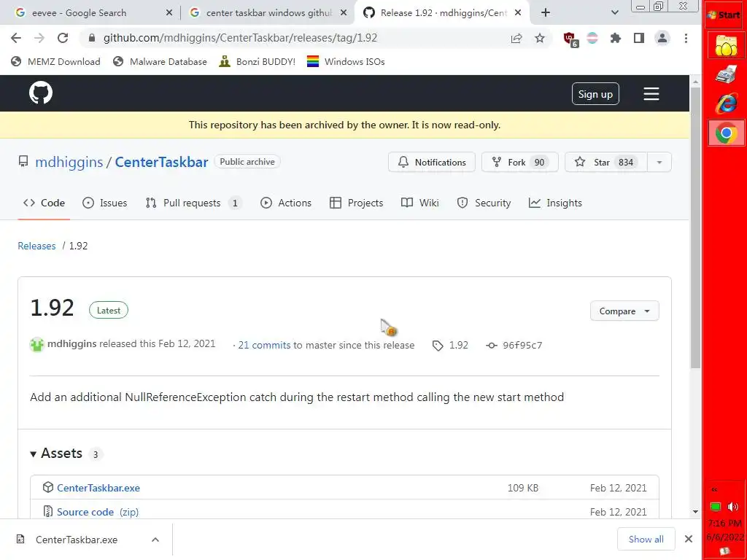Open the Chrome profile avatar
The image size is (747, 560).
[x=662, y=38]
